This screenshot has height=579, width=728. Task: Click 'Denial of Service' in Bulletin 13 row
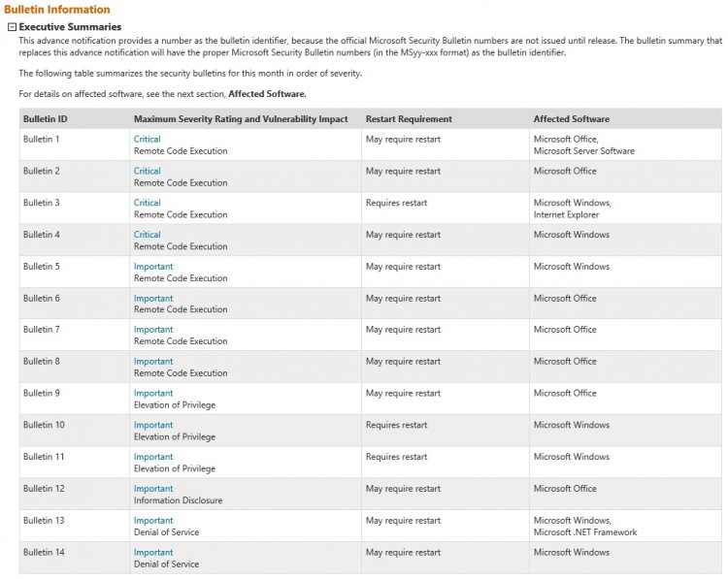tap(166, 532)
